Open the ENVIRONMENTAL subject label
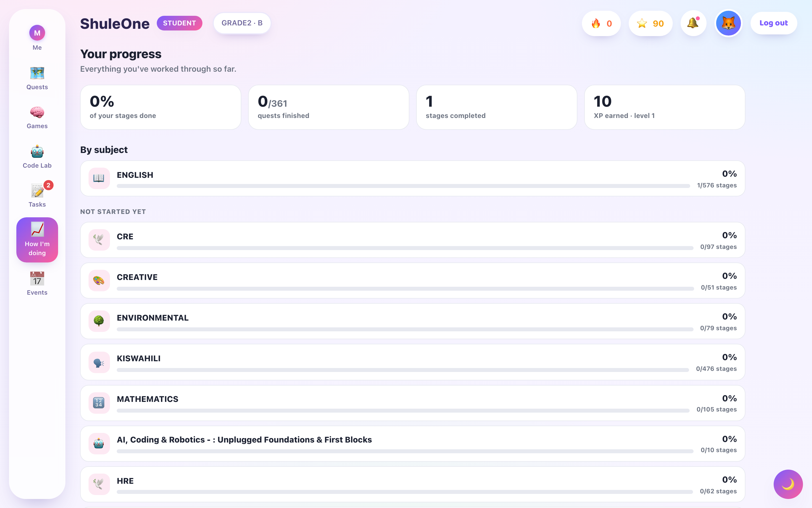This screenshot has height=508, width=812. tap(153, 318)
